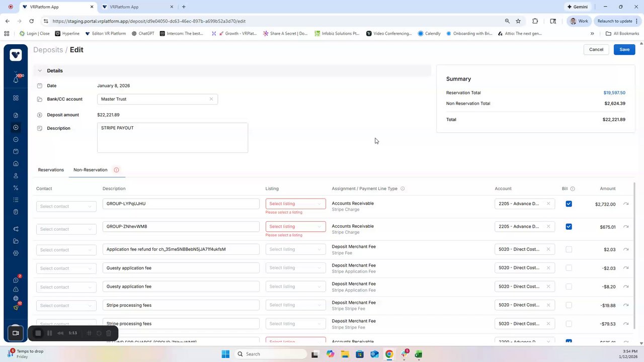
Task: Open account dropdown on the $2,732.00 row
Action: click(524, 204)
